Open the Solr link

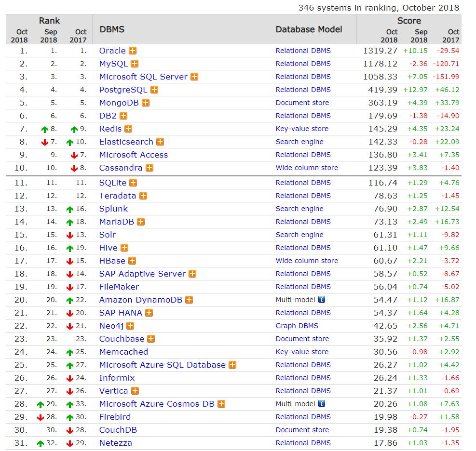tap(108, 235)
